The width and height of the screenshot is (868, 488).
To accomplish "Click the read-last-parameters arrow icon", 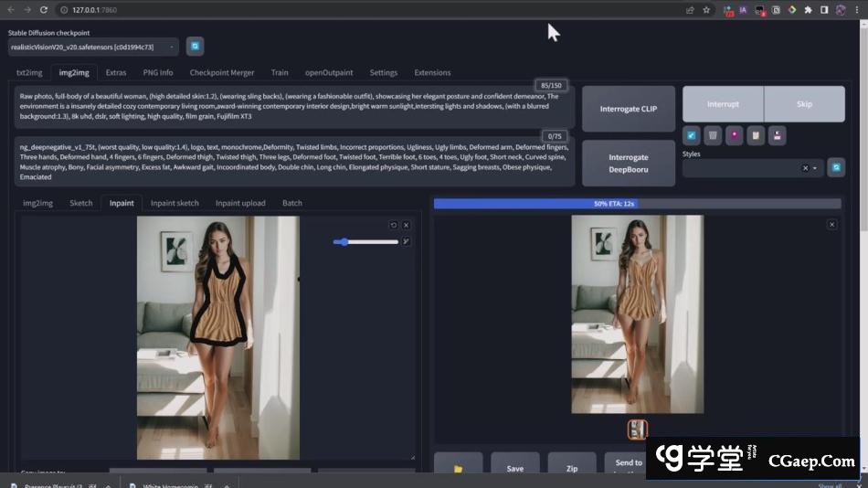I will pyautogui.click(x=692, y=135).
